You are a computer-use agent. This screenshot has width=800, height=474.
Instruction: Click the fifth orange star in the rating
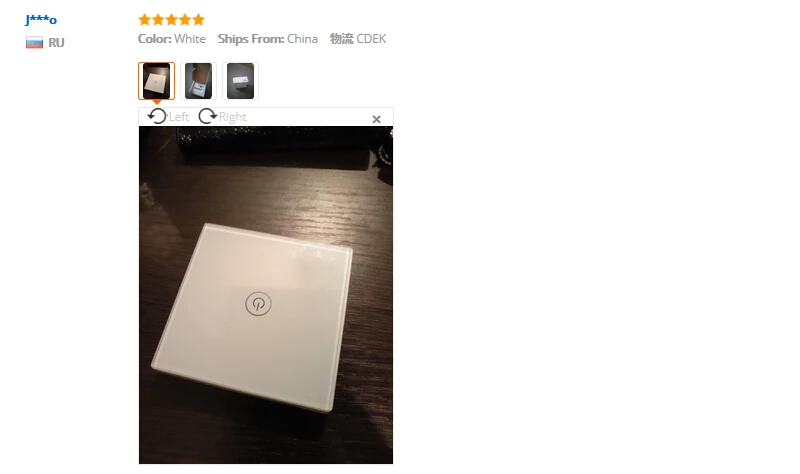pyautogui.click(x=198, y=20)
